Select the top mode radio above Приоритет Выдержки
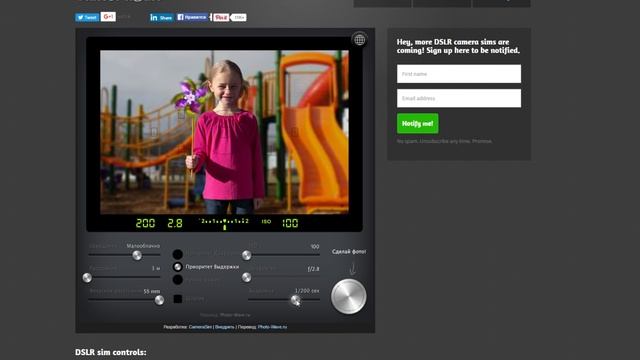 point(178,254)
